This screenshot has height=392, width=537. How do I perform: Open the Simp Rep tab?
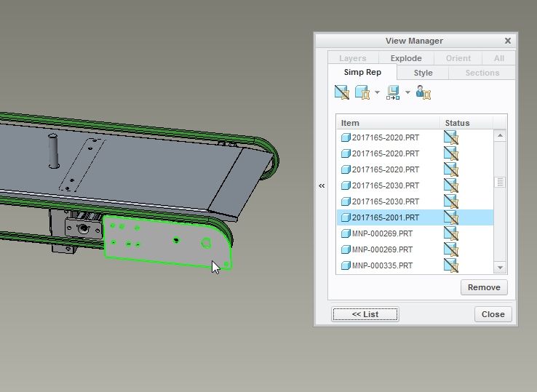pos(362,73)
